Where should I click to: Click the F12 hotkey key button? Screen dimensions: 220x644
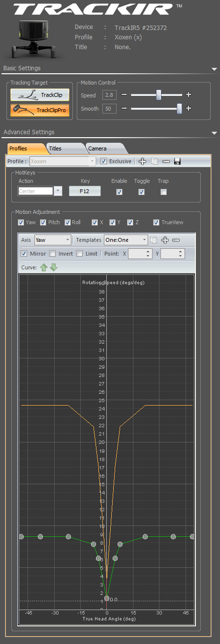(85, 191)
